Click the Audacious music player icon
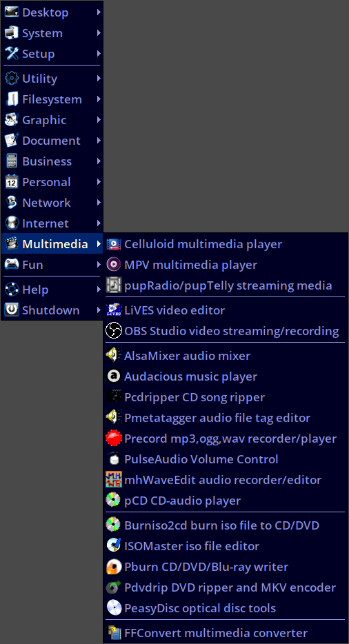349x644 pixels. 114,376
